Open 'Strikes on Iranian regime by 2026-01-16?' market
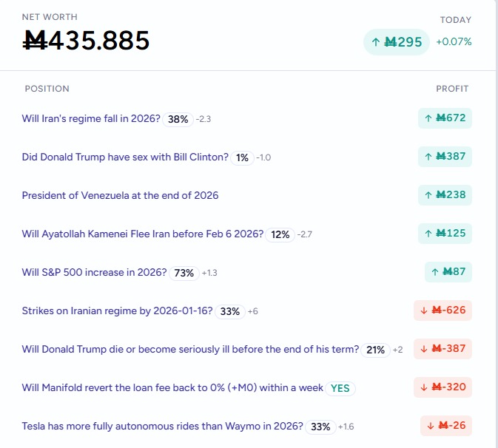 pos(117,311)
